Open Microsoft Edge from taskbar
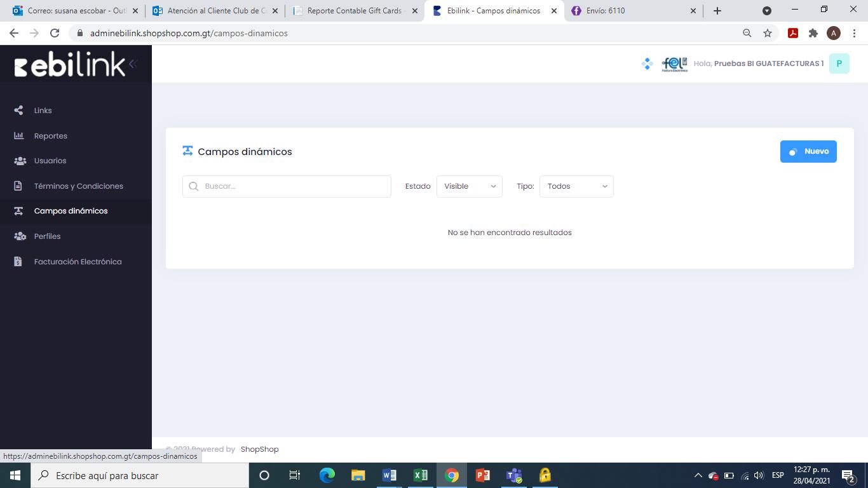This screenshot has width=868, height=488. coord(327,475)
